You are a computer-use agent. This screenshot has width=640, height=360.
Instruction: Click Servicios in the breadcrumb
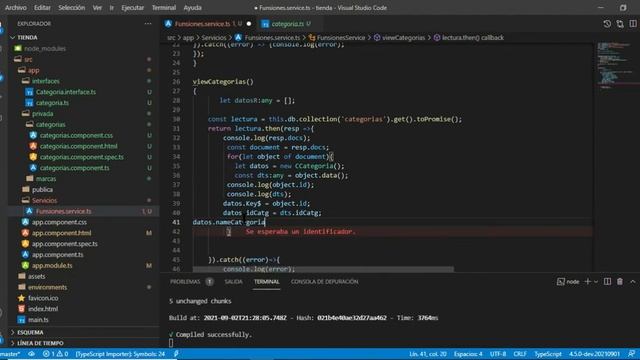[x=213, y=38]
